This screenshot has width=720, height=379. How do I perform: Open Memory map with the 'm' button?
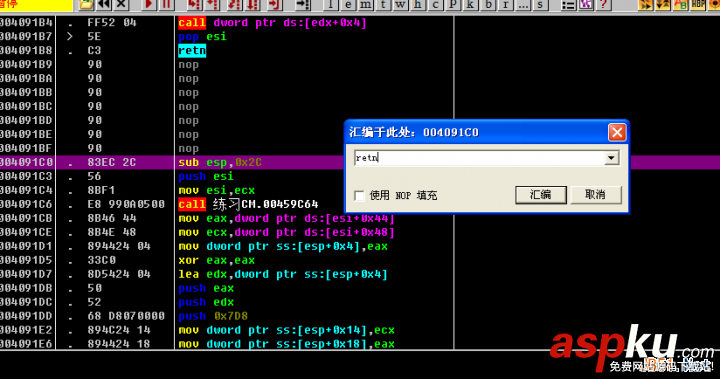(366, 5)
